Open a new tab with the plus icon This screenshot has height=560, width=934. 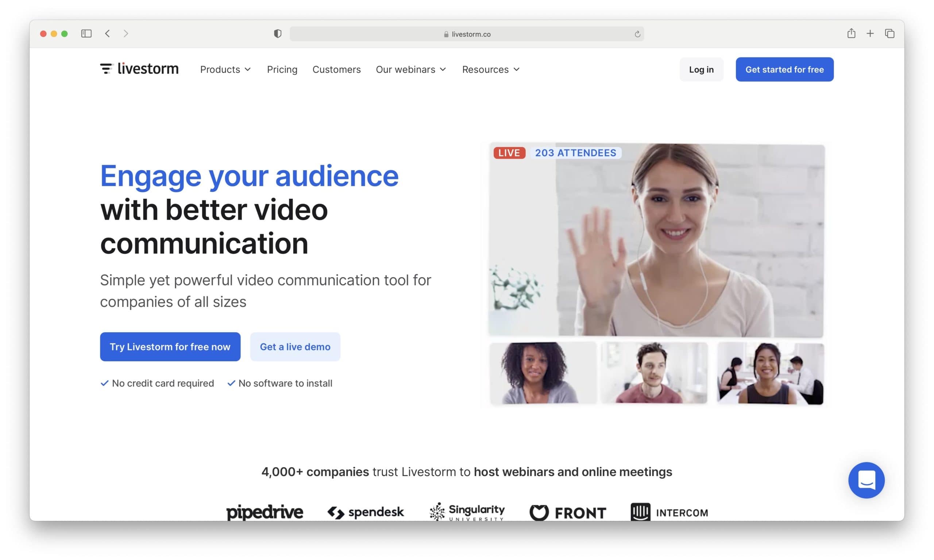pos(870,34)
